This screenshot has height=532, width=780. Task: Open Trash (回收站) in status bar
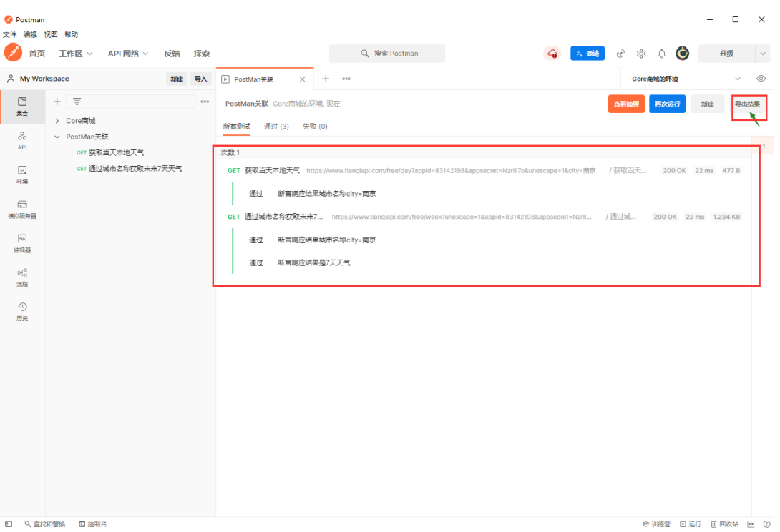click(x=724, y=523)
